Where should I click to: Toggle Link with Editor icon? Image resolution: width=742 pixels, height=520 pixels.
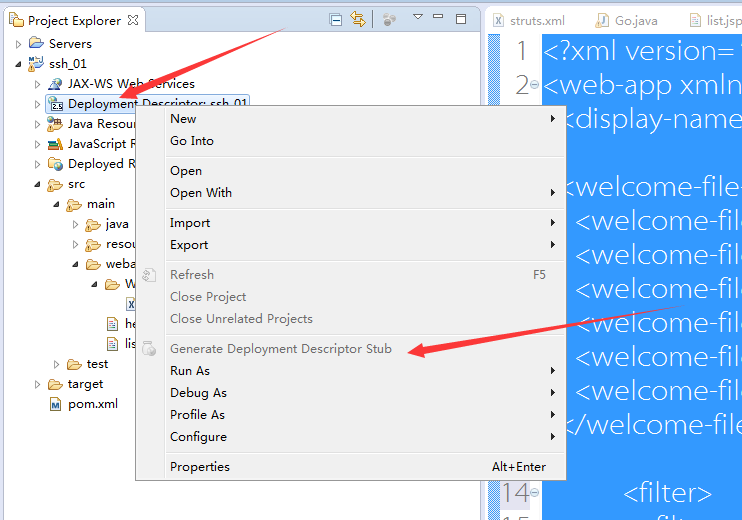pyautogui.click(x=358, y=19)
